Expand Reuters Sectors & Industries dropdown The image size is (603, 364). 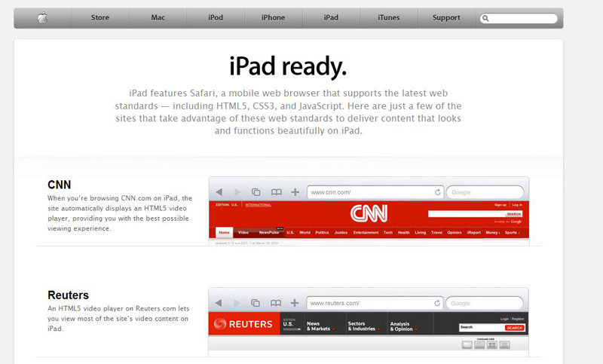(362, 326)
